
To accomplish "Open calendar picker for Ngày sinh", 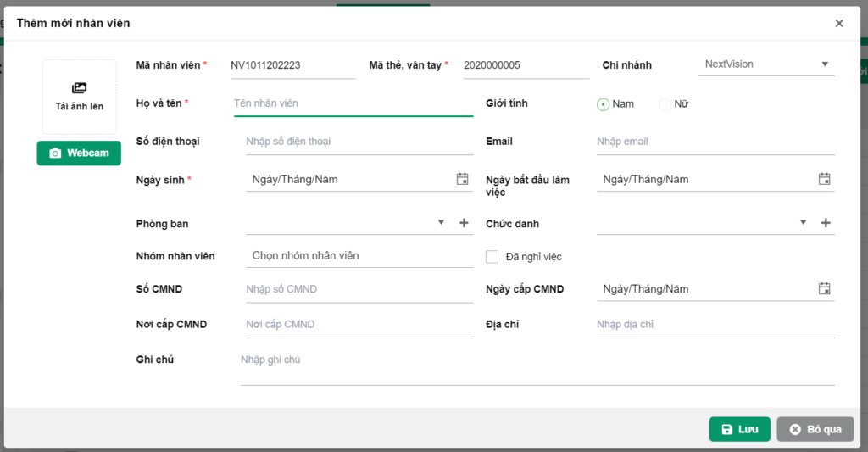I will pos(462,179).
